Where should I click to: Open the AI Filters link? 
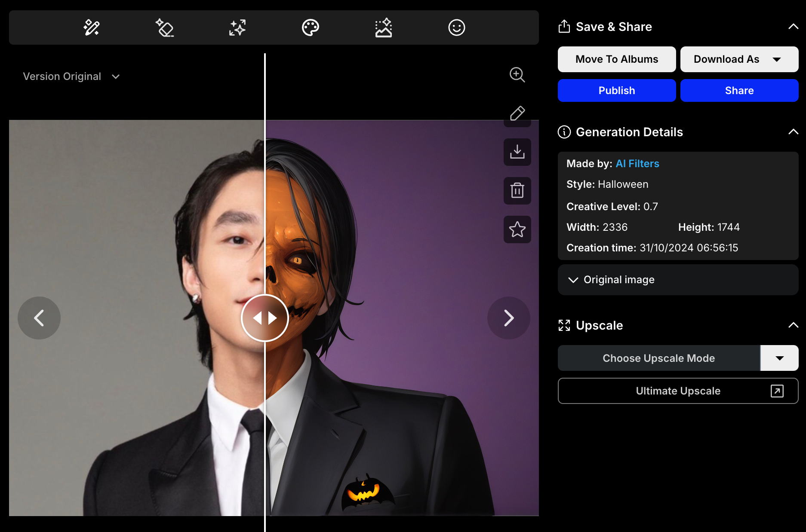pos(637,164)
